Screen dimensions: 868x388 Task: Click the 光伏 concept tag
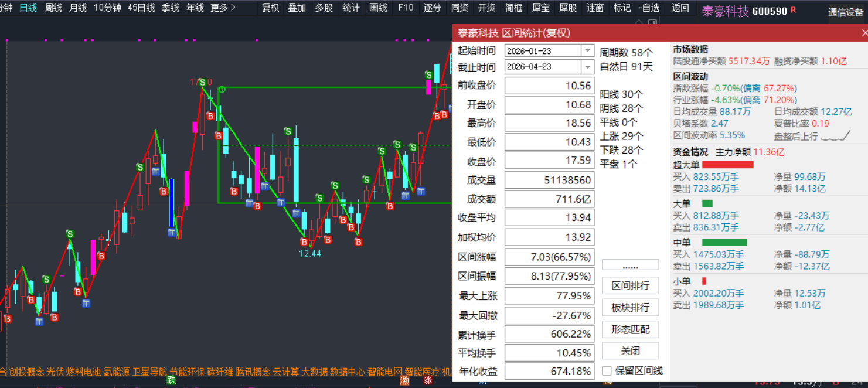pyautogui.click(x=55, y=372)
